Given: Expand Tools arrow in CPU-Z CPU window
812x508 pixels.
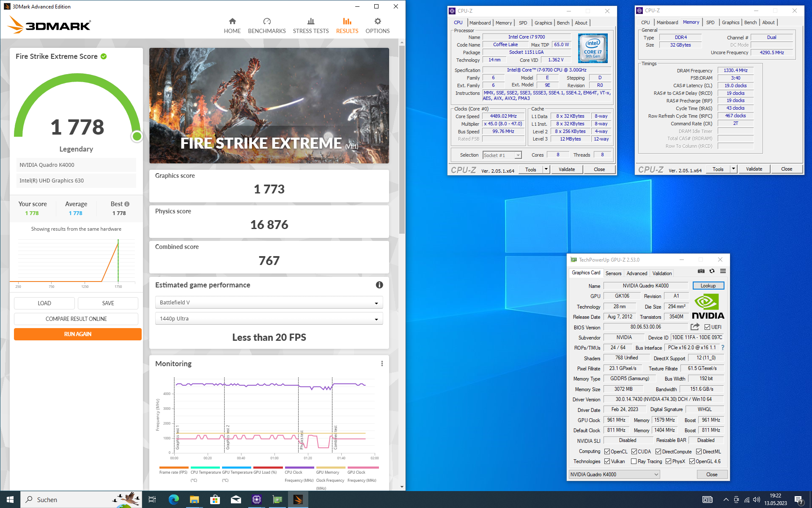Looking at the screenshot, I should (x=546, y=169).
